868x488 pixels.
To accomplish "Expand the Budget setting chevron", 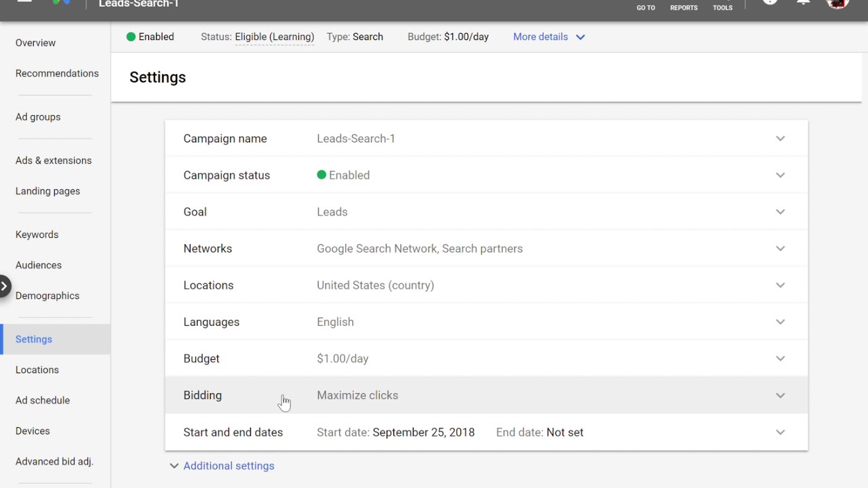I will pyautogui.click(x=781, y=359).
